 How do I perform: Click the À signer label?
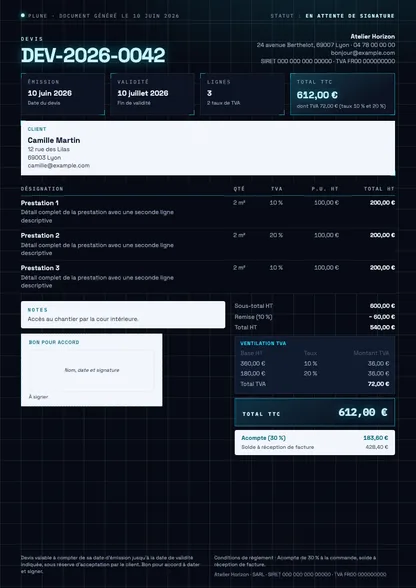click(x=38, y=397)
